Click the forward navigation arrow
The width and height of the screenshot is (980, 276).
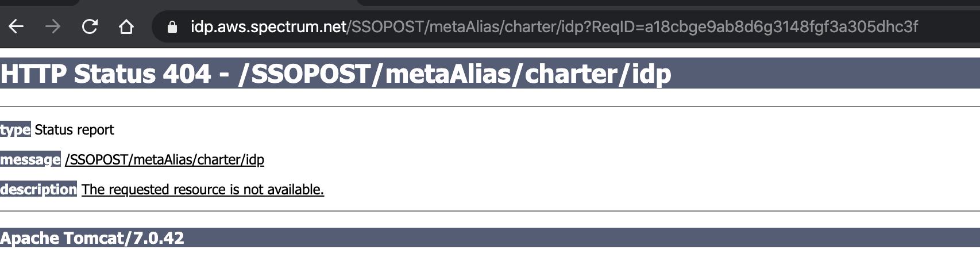tap(53, 26)
